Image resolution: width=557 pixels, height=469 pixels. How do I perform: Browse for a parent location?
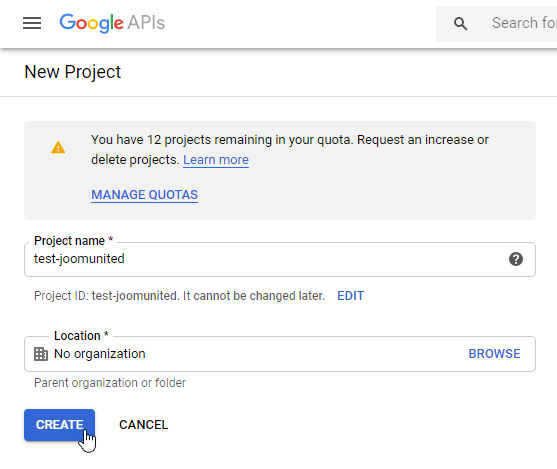(494, 354)
